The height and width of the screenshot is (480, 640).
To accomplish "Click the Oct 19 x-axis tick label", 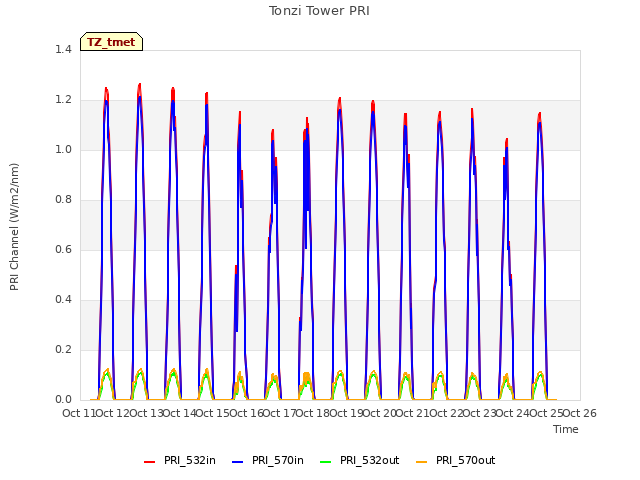I will click(346, 413).
